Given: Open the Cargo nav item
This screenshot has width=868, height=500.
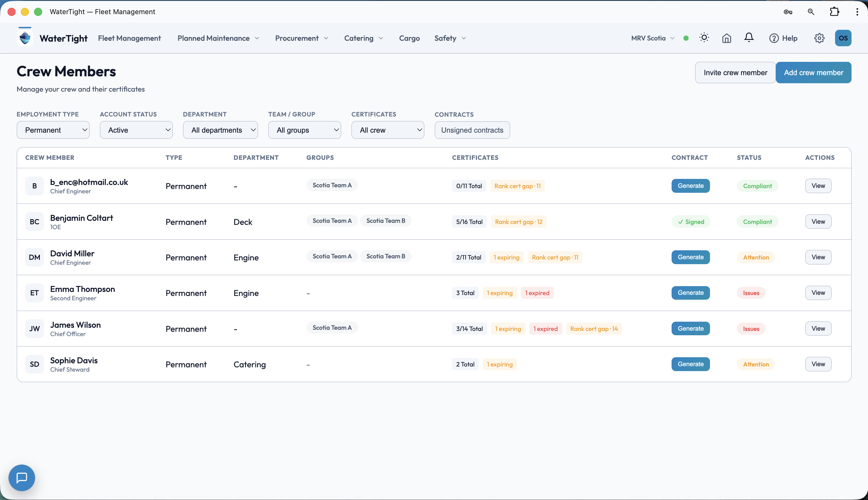Looking at the screenshot, I should [x=409, y=38].
